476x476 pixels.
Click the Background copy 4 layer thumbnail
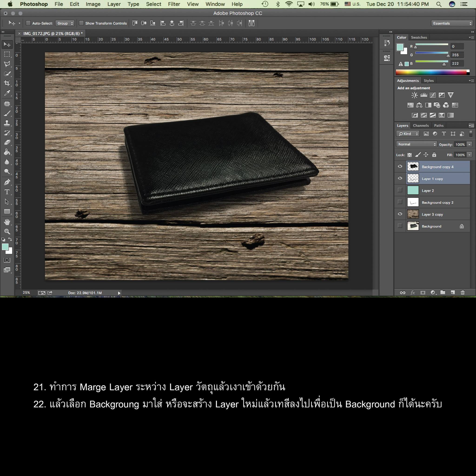pos(413,167)
